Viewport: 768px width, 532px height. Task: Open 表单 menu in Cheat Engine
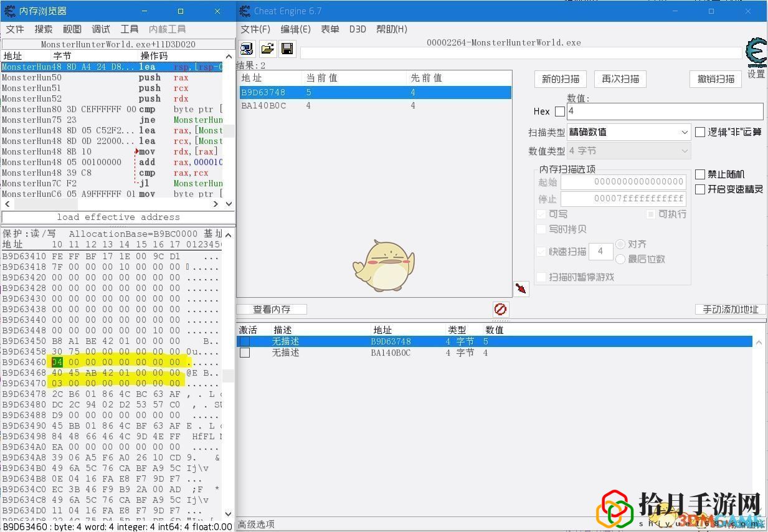(330, 29)
